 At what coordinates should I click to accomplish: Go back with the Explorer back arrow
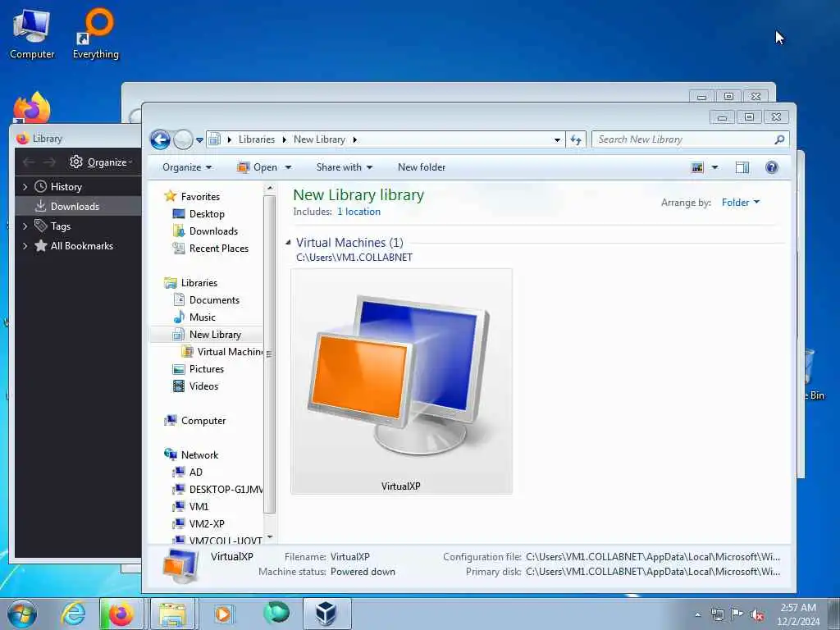pos(160,139)
